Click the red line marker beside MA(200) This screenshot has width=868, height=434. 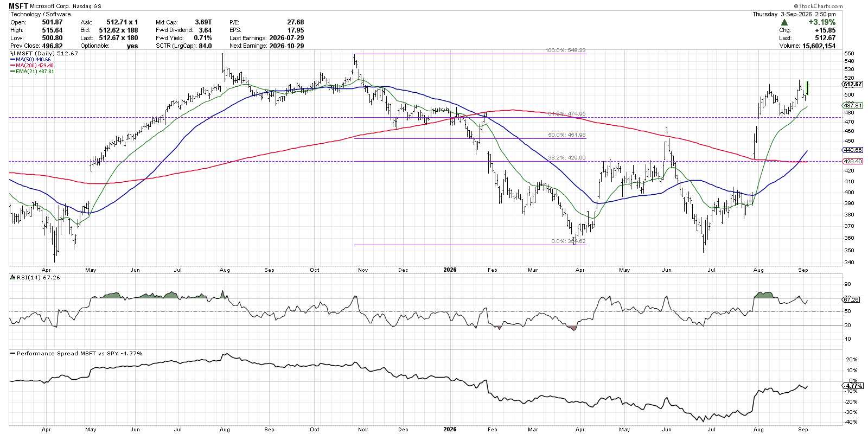click(12, 66)
